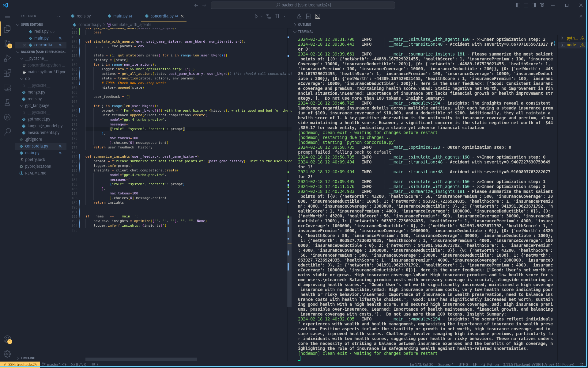Click SSH: treehacks24 remote status button
The height and width of the screenshot is (368, 588).
point(20,364)
